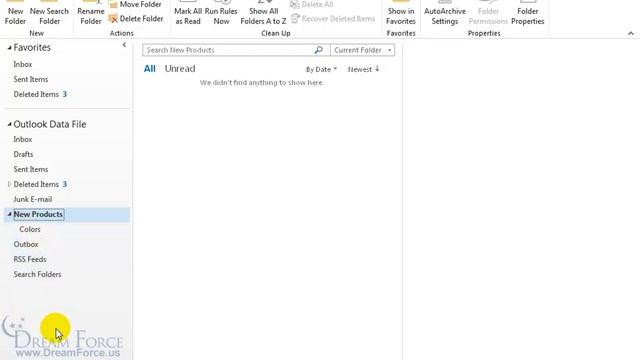Minimize the folder pane with the arrow
Viewport: 640px width, 360px height.
[x=124, y=45]
